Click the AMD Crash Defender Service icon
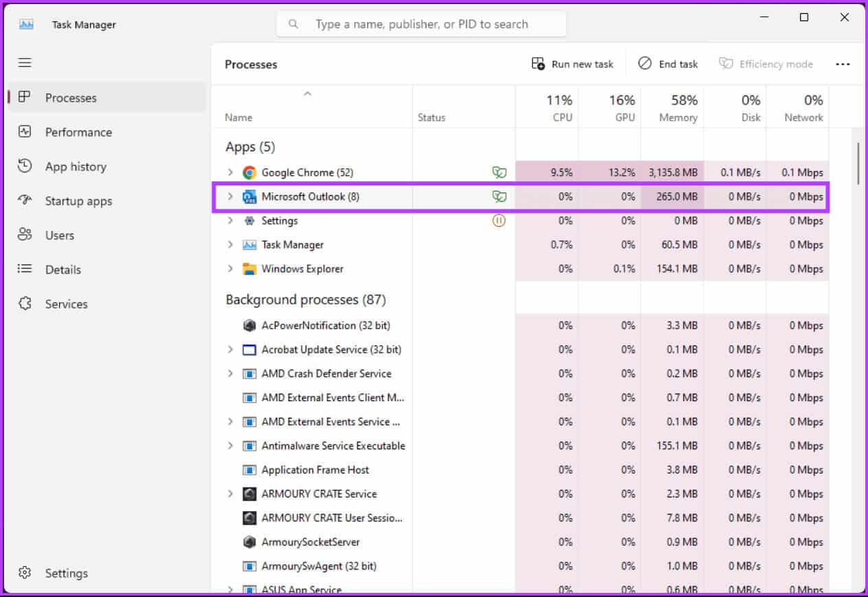The width and height of the screenshot is (868, 597). (249, 374)
